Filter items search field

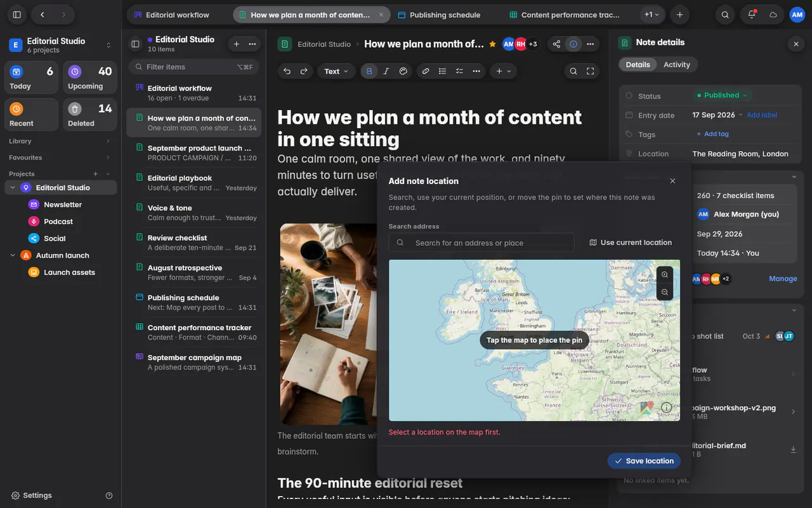194,67
